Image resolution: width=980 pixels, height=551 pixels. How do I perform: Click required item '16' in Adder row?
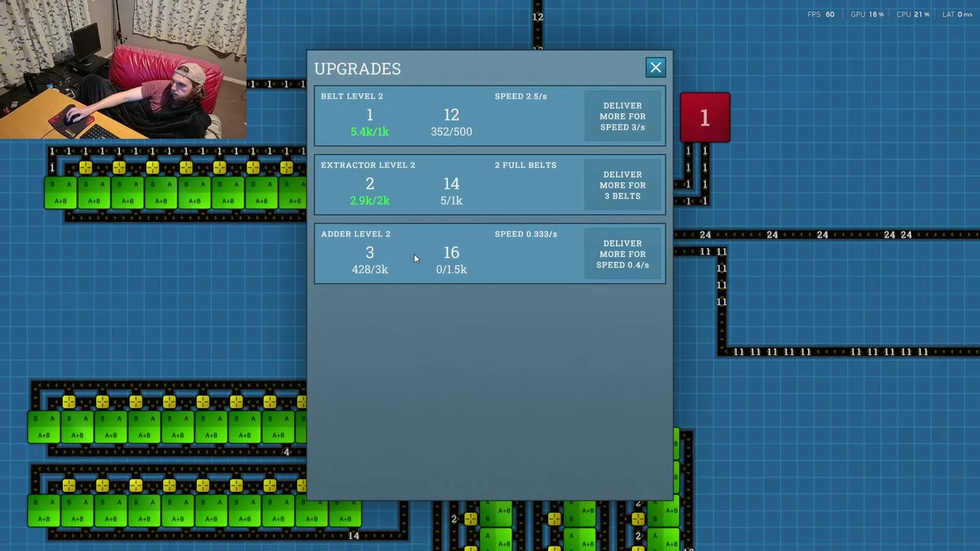click(x=451, y=253)
